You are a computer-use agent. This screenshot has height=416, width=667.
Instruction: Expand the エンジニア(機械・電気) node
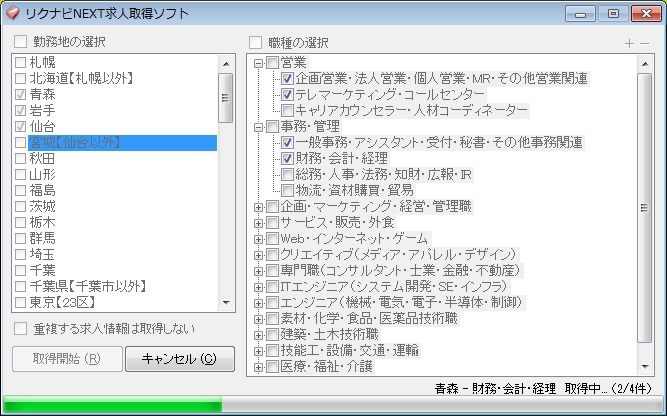pyautogui.click(x=258, y=303)
